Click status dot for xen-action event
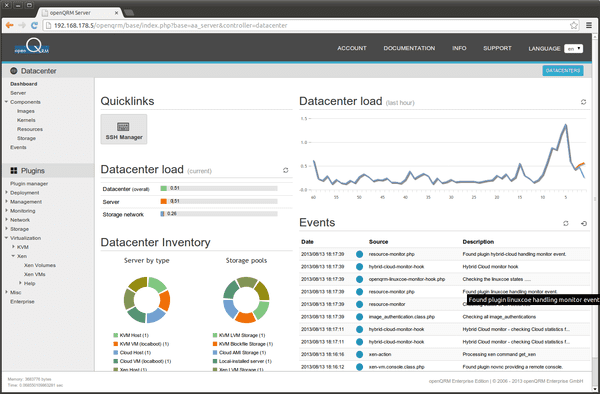The height and width of the screenshot is (394, 600). (359, 354)
